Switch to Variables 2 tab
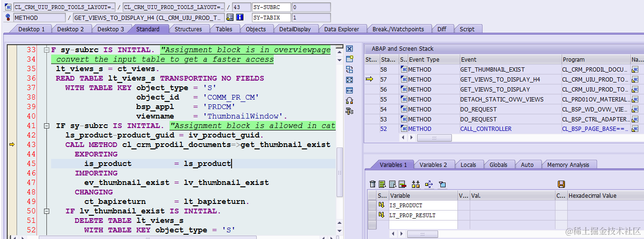The image size is (644, 239). (433, 165)
